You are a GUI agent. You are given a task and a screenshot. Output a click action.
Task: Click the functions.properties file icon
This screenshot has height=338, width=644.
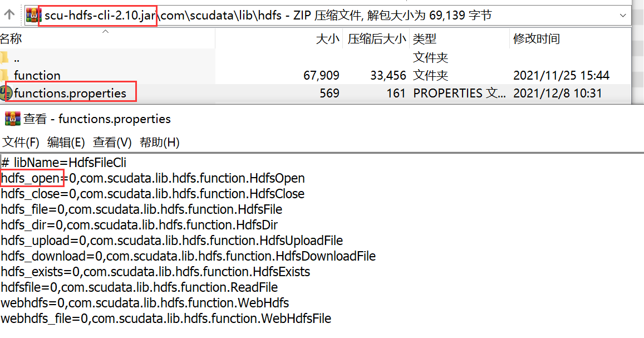[7, 93]
